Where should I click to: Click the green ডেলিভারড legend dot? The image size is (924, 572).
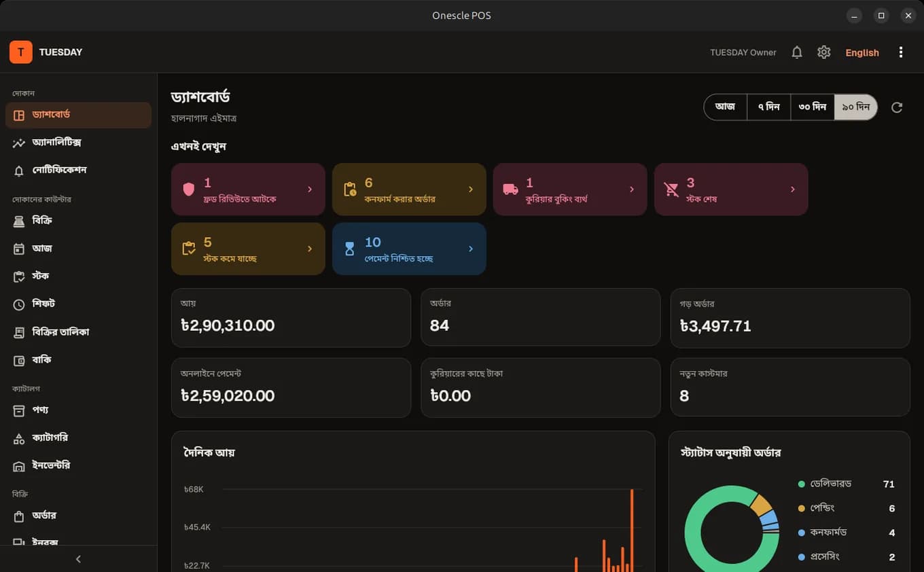(x=802, y=484)
